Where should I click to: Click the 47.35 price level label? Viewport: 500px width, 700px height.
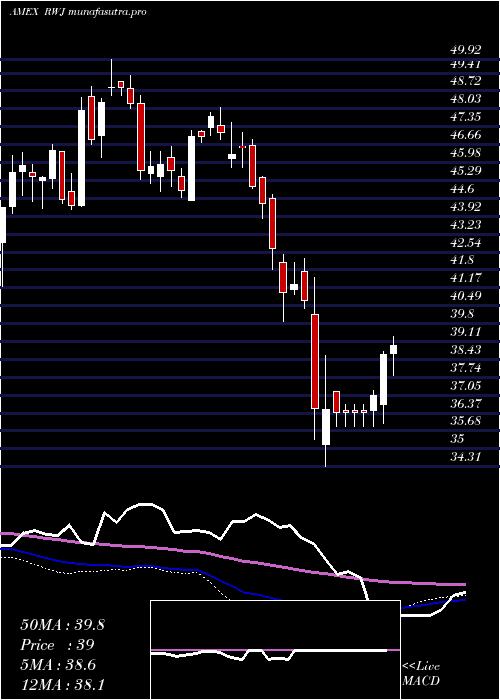click(466, 117)
